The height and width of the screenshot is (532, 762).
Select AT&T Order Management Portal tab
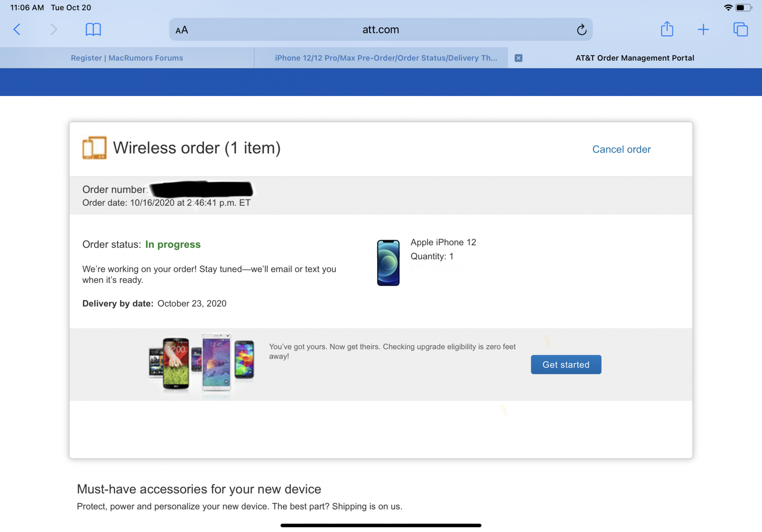[x=635, y=58]
